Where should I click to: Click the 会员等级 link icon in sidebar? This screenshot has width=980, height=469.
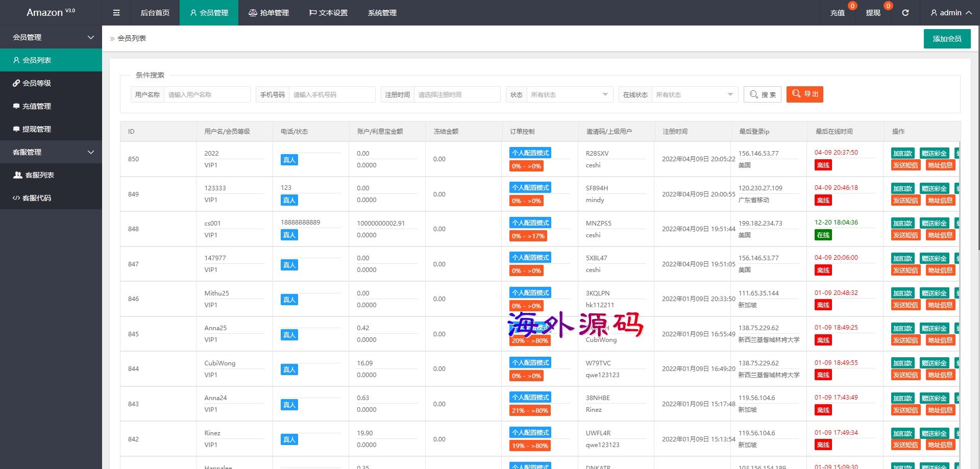(x=16, y=83)
